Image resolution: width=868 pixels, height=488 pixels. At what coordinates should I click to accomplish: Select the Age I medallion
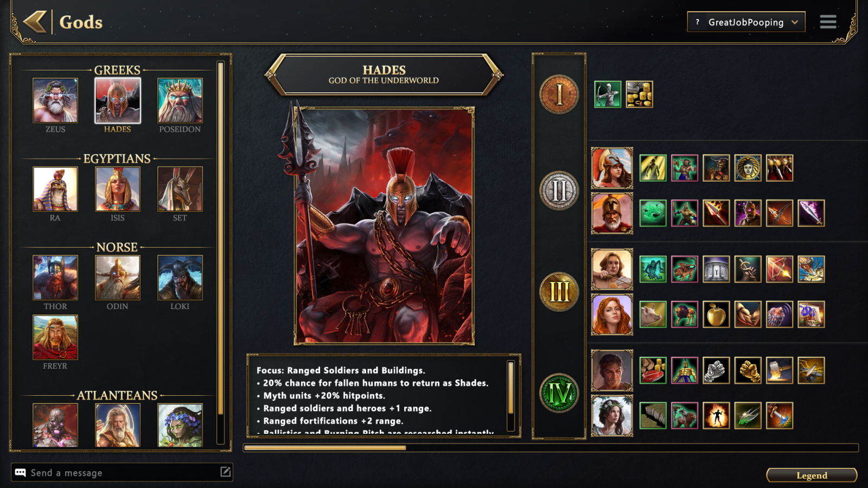[559, 94]
